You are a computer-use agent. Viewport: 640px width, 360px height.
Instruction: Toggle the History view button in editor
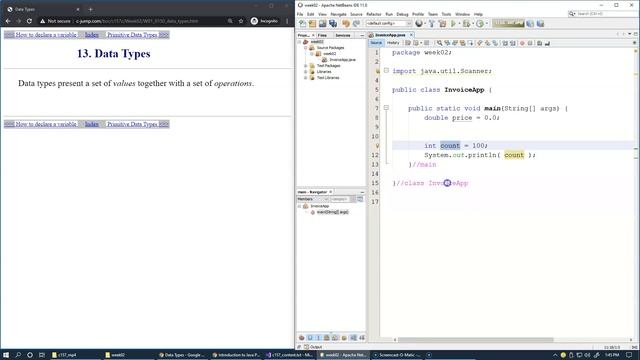[393, 43]
